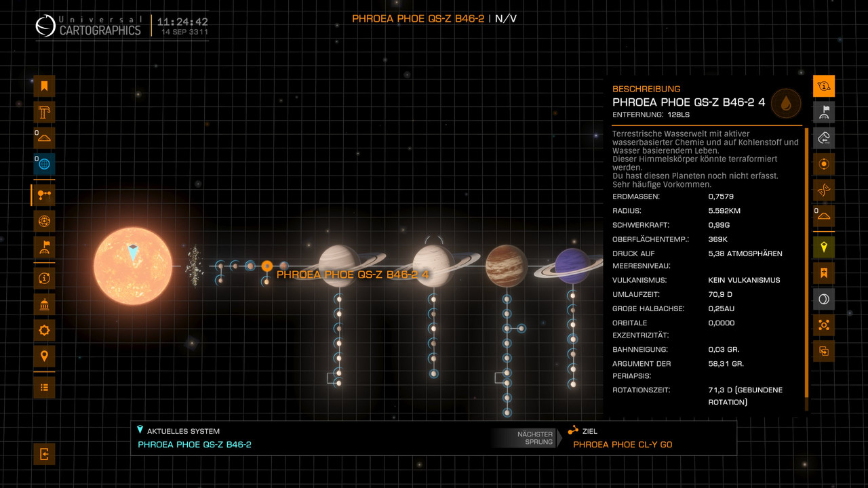Open the list view icon
Screen dimensions: 868x488
[x=44, y=387]
